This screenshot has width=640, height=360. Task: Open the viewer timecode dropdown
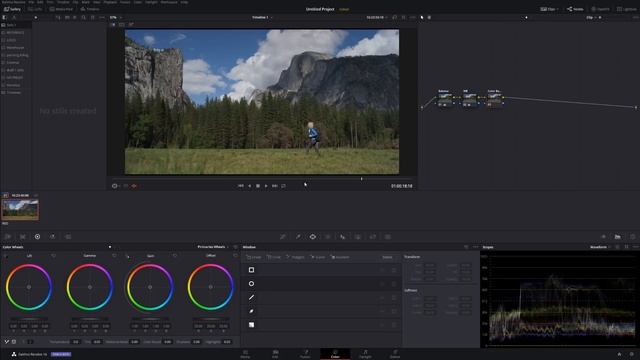coord(376,18)
